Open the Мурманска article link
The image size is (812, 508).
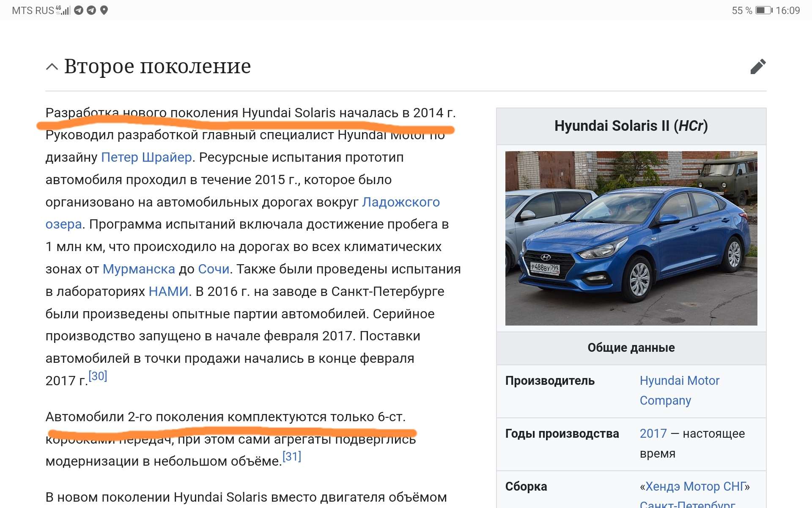tap(139, 269)
